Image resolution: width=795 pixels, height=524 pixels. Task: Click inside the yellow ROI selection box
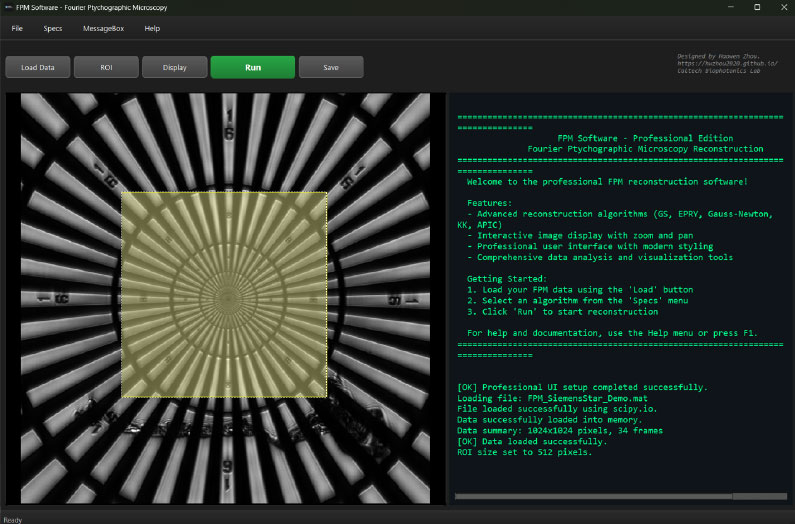pos(224,295)
